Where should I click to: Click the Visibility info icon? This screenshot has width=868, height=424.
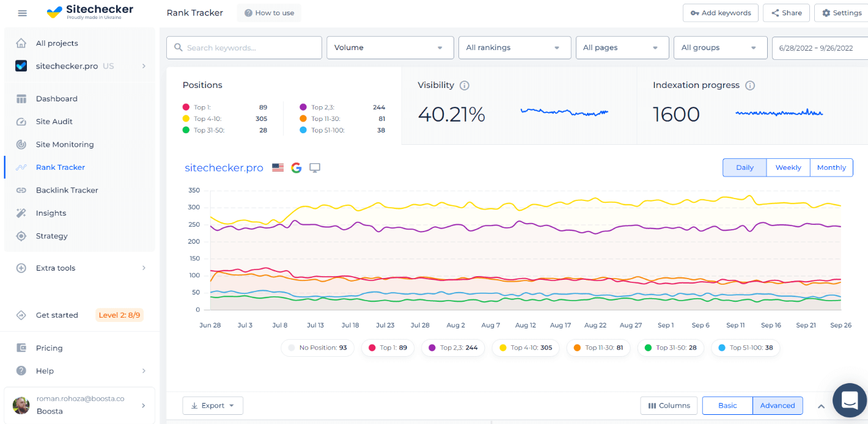(x=465, y=86)
